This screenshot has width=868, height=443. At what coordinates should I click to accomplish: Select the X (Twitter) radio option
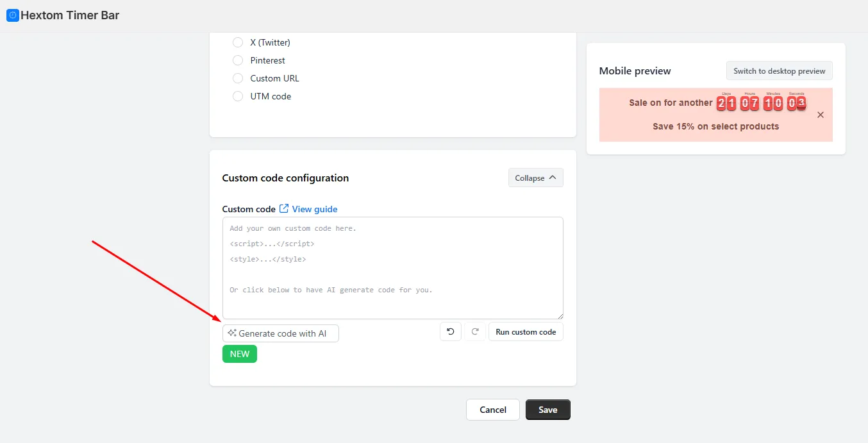[x=238, y=42]
